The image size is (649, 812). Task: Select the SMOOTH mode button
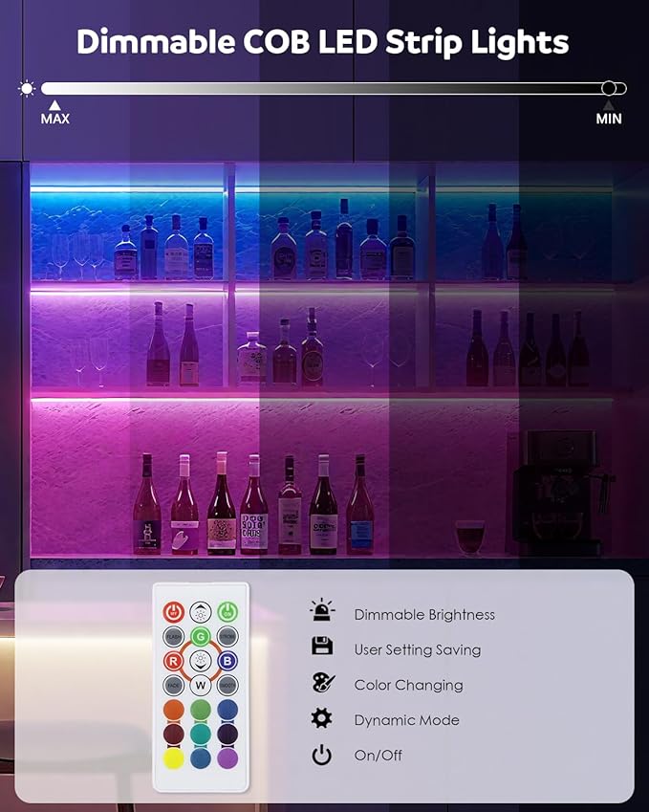click(227, 685)
